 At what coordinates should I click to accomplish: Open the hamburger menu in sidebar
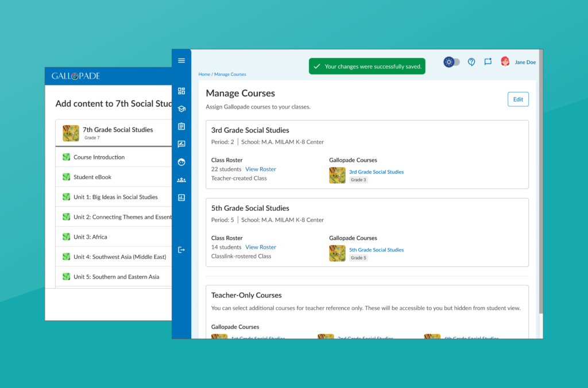(x=181, y=61)
